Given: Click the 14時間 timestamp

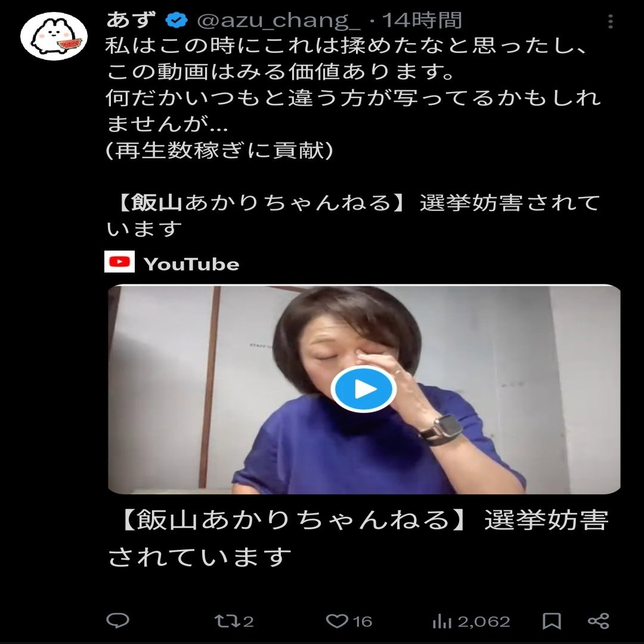Looking at the screenshot, I should point(422,20).
